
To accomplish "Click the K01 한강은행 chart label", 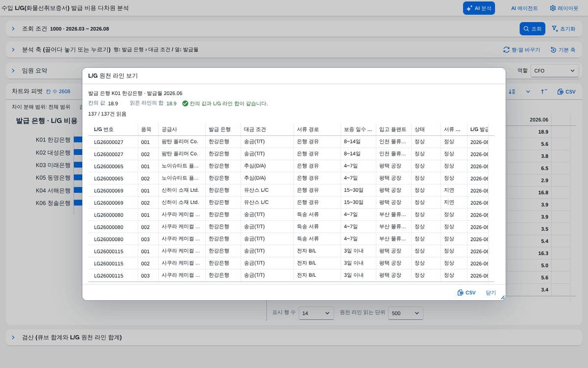I will [53, 140].
